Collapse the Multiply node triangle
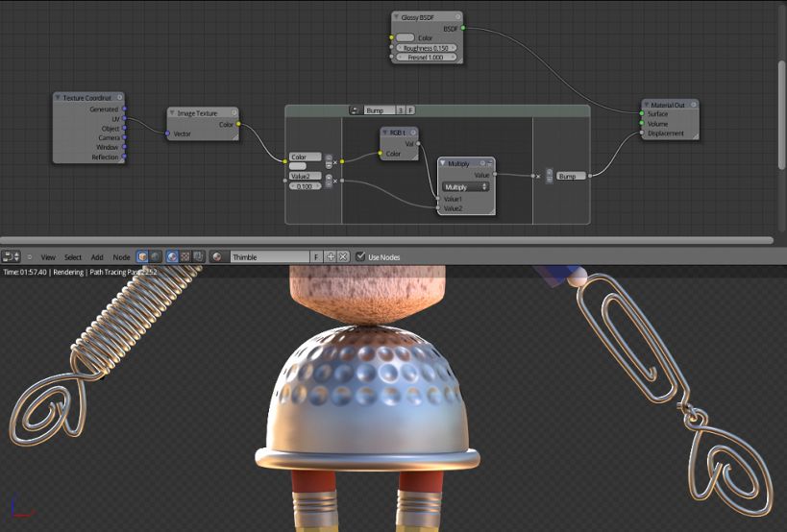 pos(443,163)
